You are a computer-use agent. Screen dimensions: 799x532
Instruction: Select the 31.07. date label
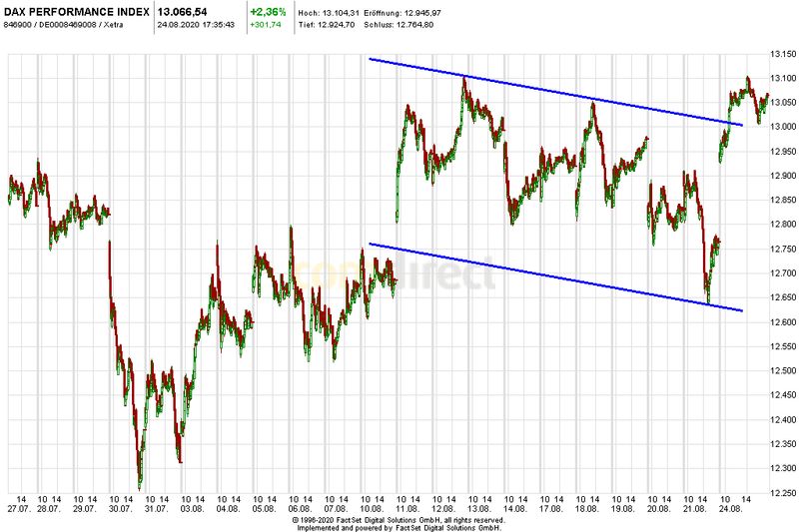coord(157,509)
